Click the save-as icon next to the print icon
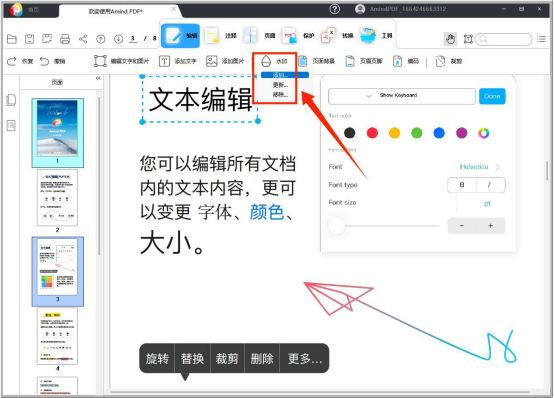The height and width of the screenshot is (398, 554). [47, 39]
